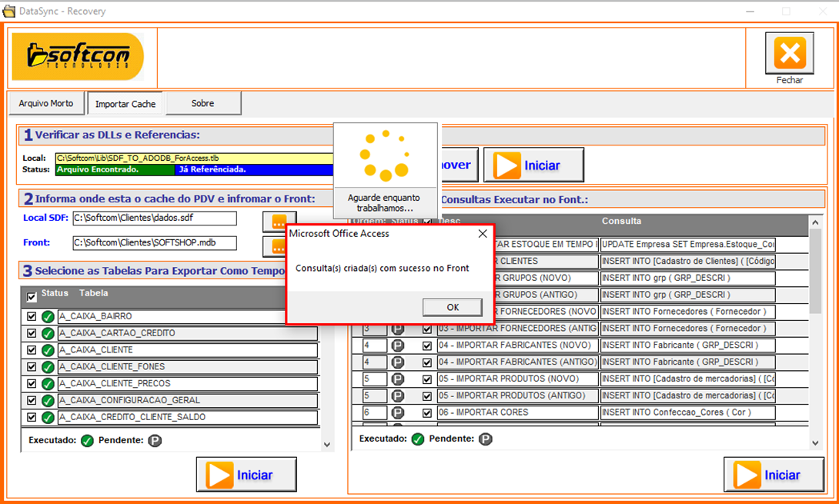Open the browse button beside Local SDF path
839x504 pixels.
pyautogui.click(x=279, y=221)
